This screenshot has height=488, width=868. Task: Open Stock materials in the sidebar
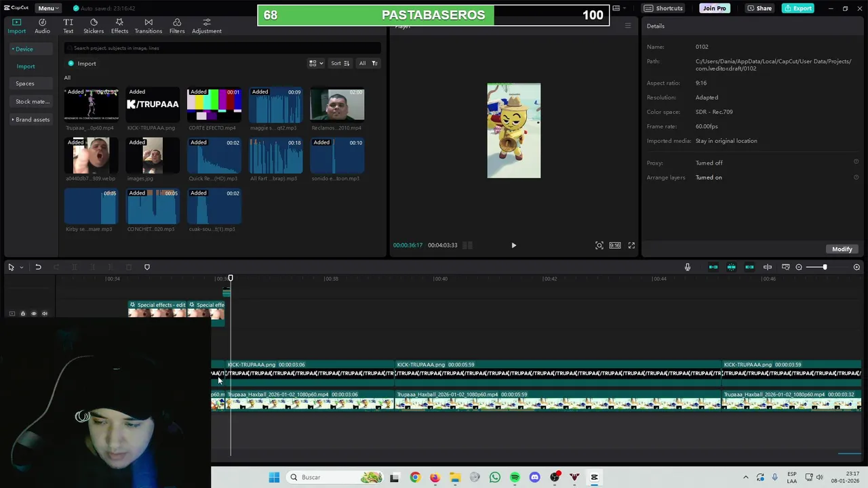pos(33,102)
